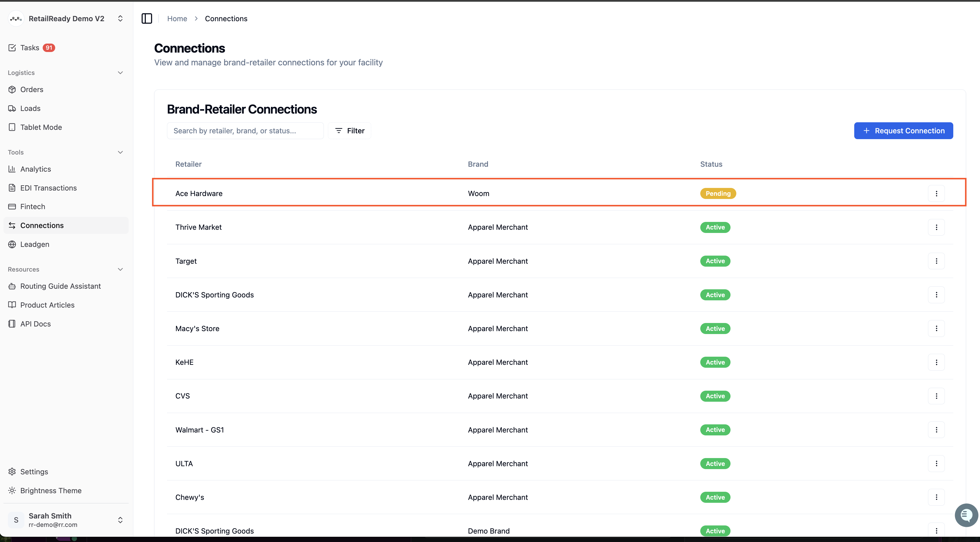
Task: Open EDI Transactions page
Action: (x=66, y=188)
